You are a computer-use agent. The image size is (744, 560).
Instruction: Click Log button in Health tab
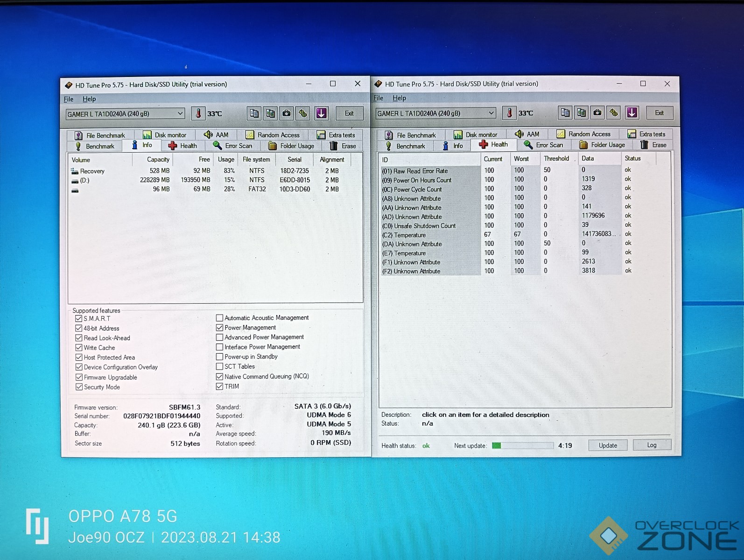652,445
